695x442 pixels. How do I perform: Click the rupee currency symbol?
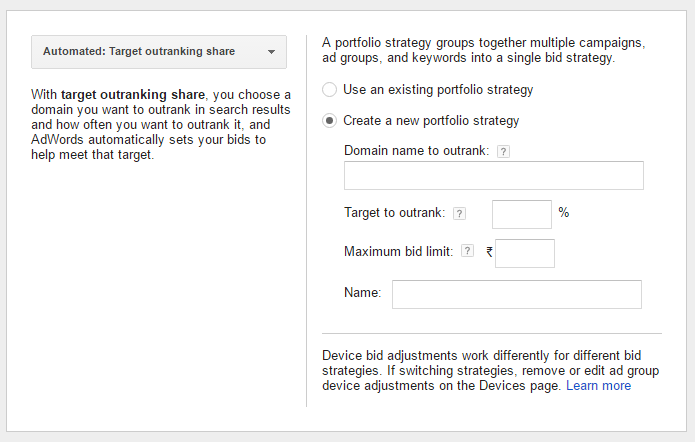(x=489, y=252)
